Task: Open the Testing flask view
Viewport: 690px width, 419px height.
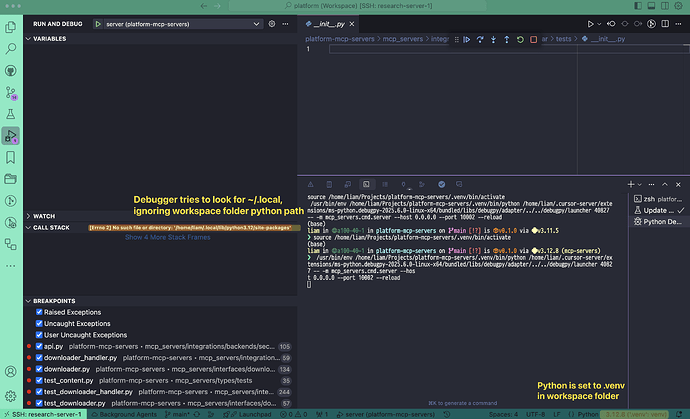Action: coord(11,114)
